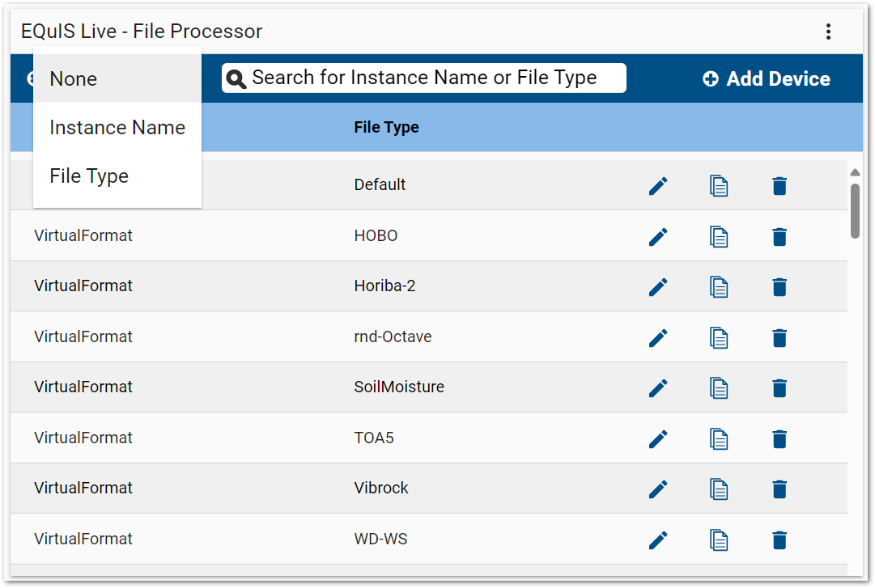Screen dimensions: 875x588
Task: Copy the Horiba-2 configuration
Action: click(x=719, y=287)
